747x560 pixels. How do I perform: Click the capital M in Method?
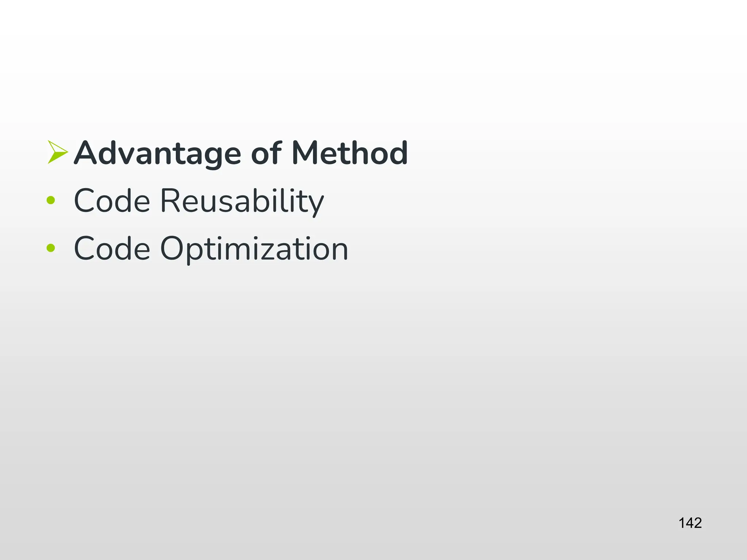[x=306, y=153]
